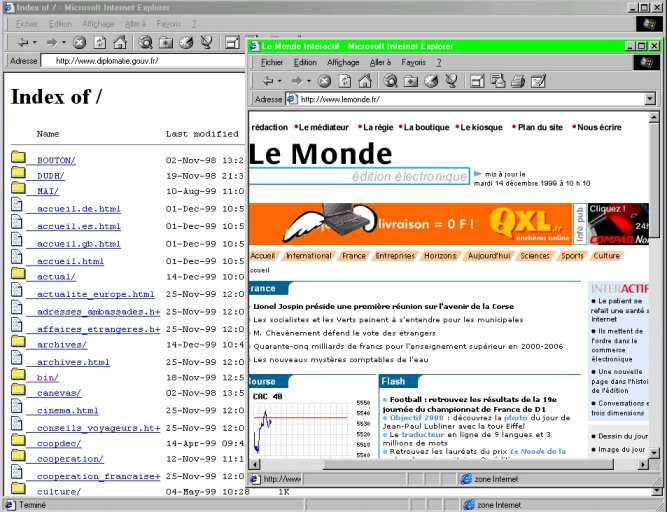
Task: Open the cinema.html file link
Action: point(67,410)
